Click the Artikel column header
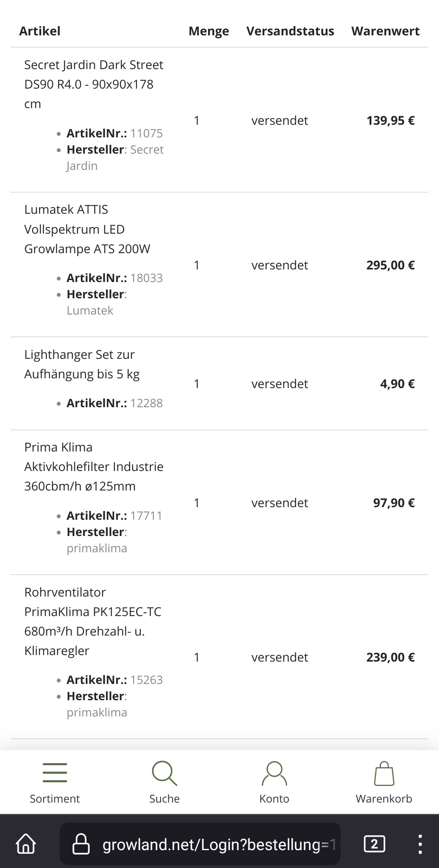This screenshot has width=439, height=868. (x=40, y=31)
